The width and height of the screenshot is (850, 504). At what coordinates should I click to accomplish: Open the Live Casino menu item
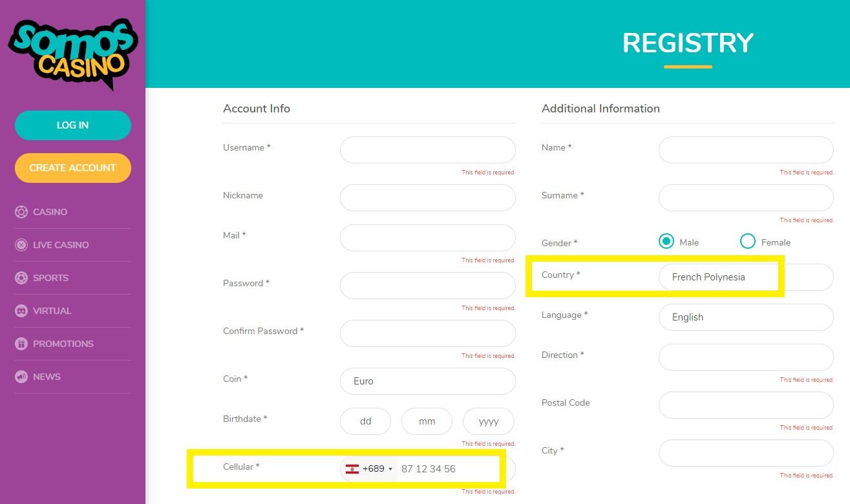tap(61, 245)
